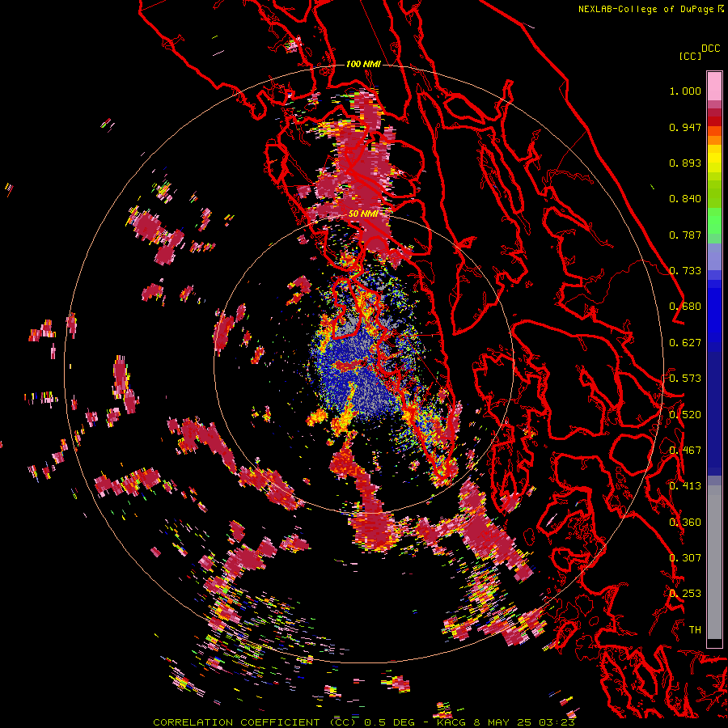Click the 0.5 DEG elevation text

click(x=388, y=722)
